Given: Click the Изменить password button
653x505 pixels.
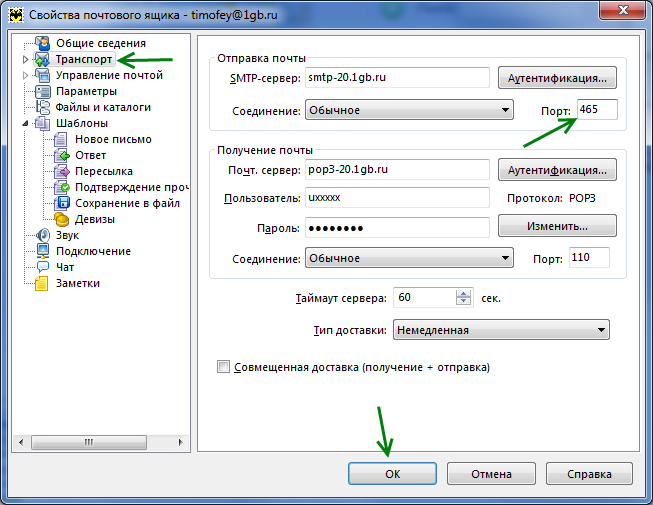Looking at the screenshot, I should (x=557, y=227).
